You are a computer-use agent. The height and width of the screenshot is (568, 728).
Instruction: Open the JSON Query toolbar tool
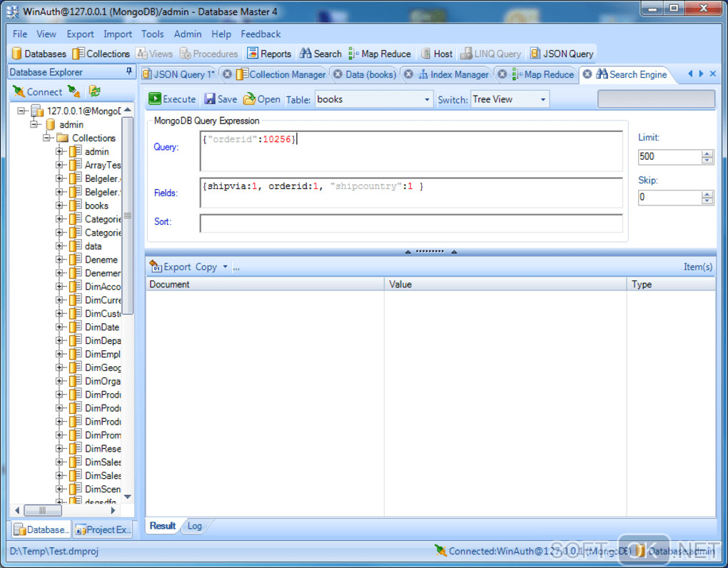[561, 54]
